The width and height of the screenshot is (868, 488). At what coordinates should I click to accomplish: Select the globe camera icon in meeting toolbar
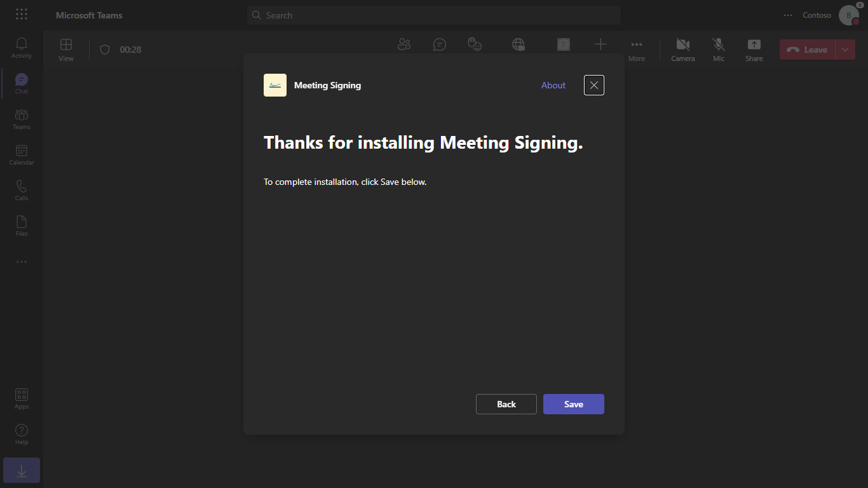tap(518, 44)
